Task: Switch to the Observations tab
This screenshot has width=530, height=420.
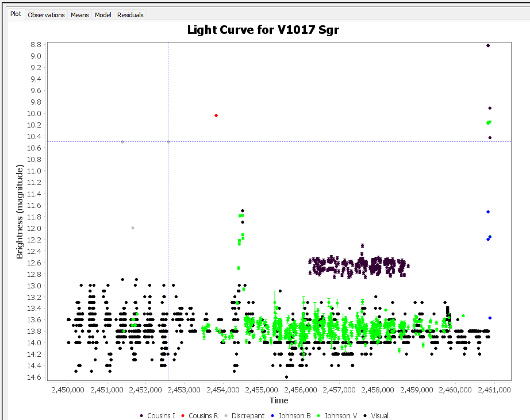Action: pos(46,15)
